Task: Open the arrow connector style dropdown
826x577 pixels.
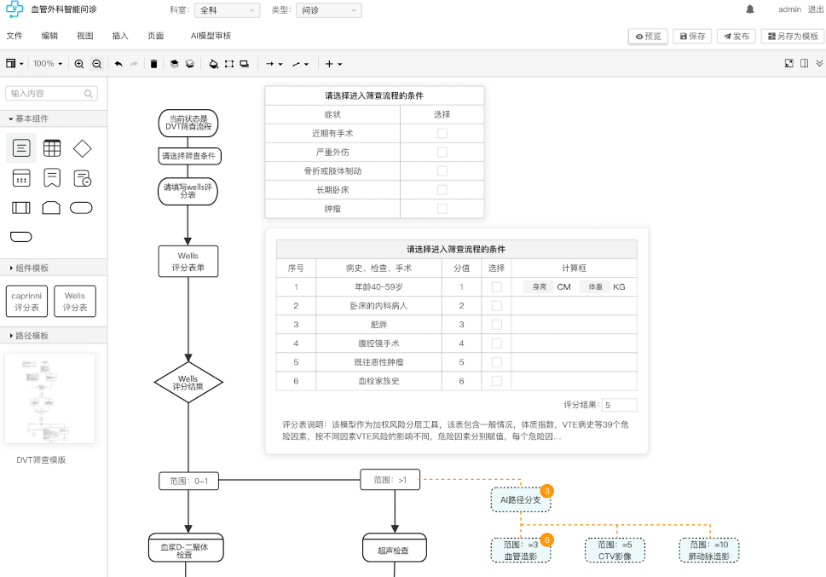Action: point(274,64)
